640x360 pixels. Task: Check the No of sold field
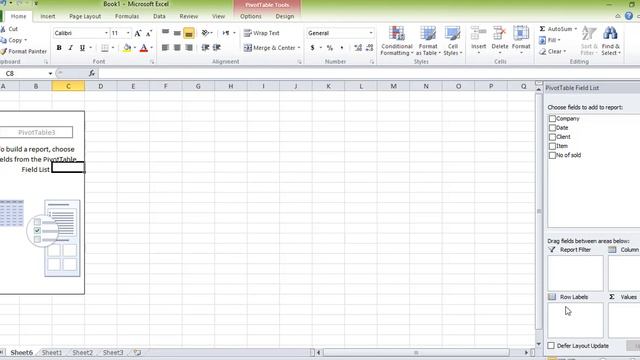(x=552, y=155)
